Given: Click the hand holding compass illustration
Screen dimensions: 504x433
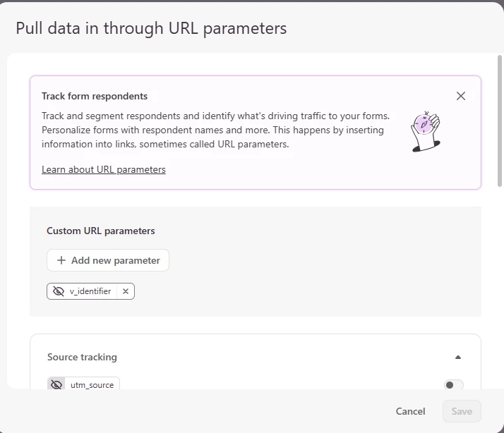Looking at the screenshot, I should [x=426, y=131].
